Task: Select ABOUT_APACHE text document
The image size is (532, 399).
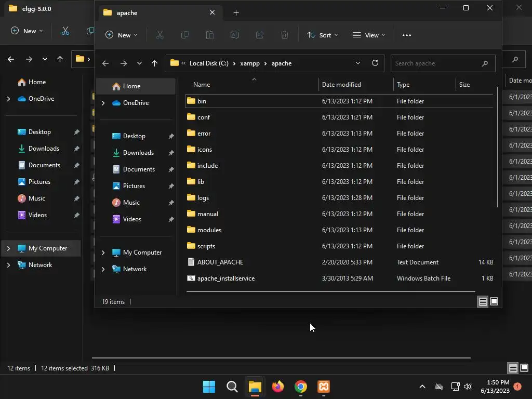Action: pyautogui.click(x=339, y=262)
